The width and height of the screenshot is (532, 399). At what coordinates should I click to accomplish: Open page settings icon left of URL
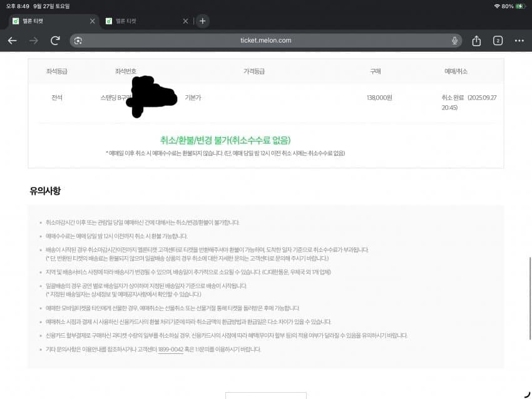coord(78,40)
